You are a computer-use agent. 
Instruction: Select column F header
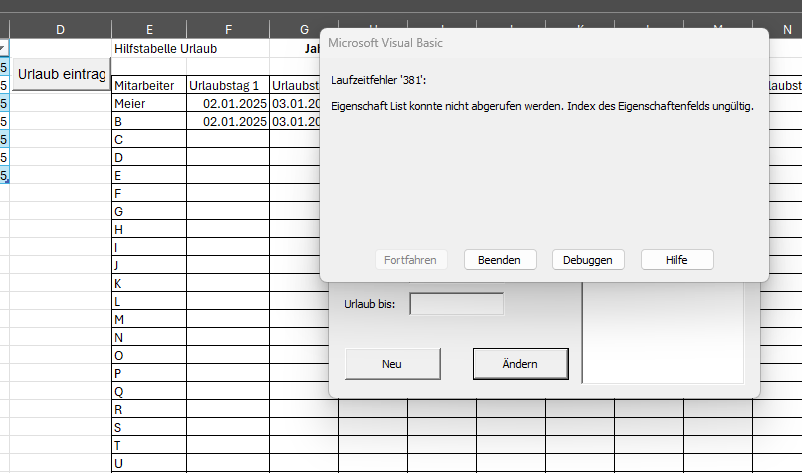228,29
